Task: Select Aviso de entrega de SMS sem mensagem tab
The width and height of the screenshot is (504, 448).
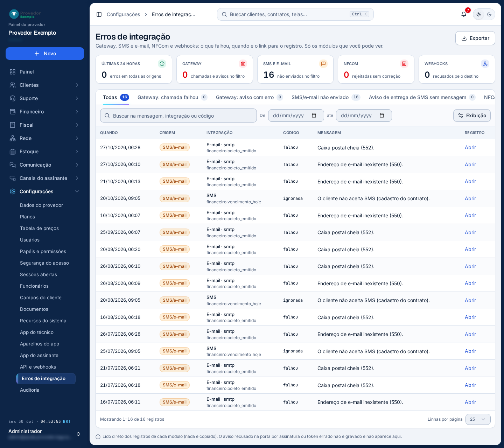Action: (422, 97)
